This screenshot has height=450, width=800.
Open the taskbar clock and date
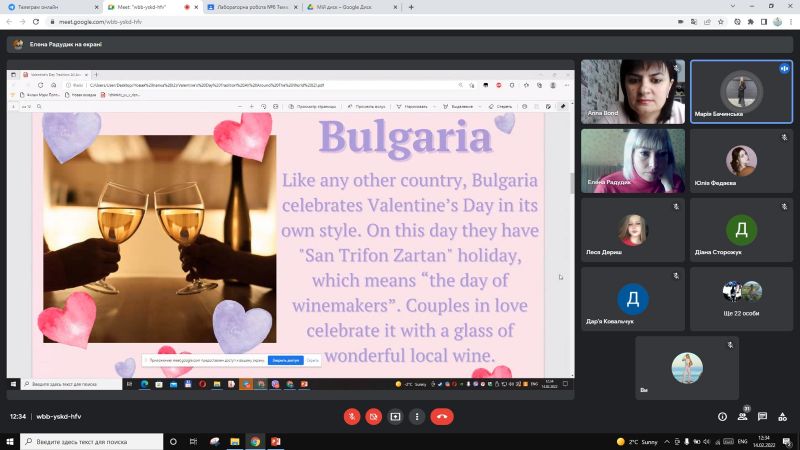tap(764, 442)
